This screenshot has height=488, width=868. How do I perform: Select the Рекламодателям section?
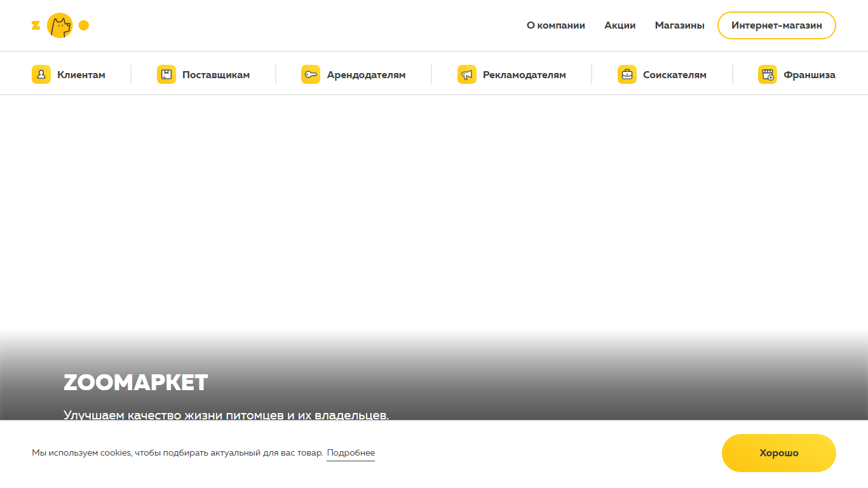tap(512, 74)
